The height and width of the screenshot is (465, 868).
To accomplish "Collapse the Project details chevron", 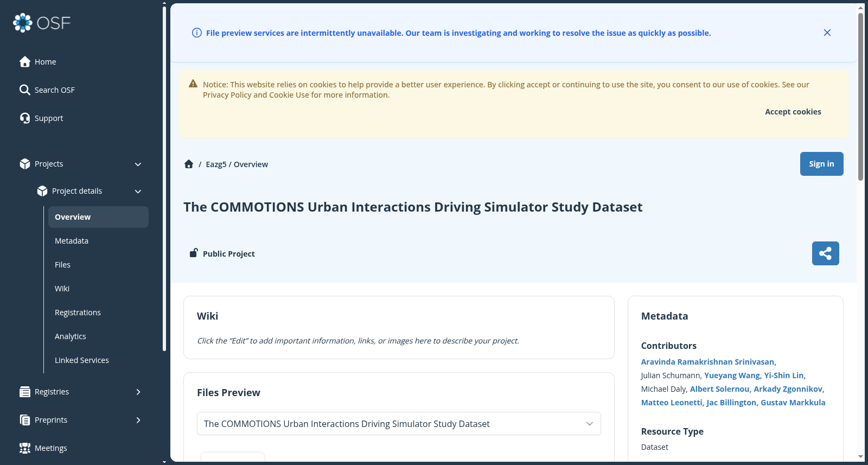I will point(138,191).
